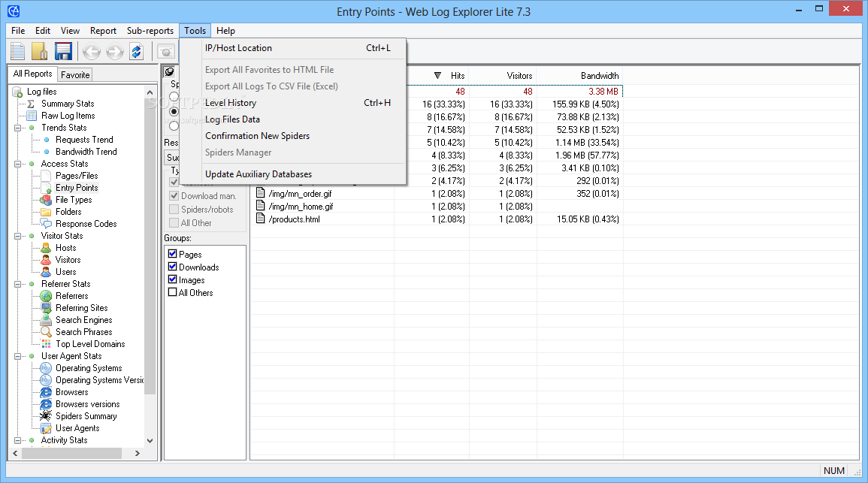Viewport: 868px width, 483px height.
Task: Click the Save floppy disk toolbar icon
Action: click(x=63, y=51)
